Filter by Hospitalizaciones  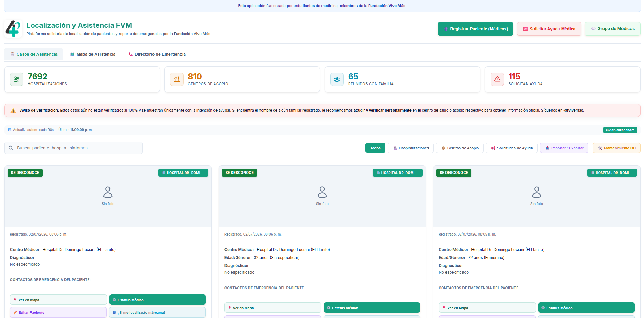click(411, 148)
